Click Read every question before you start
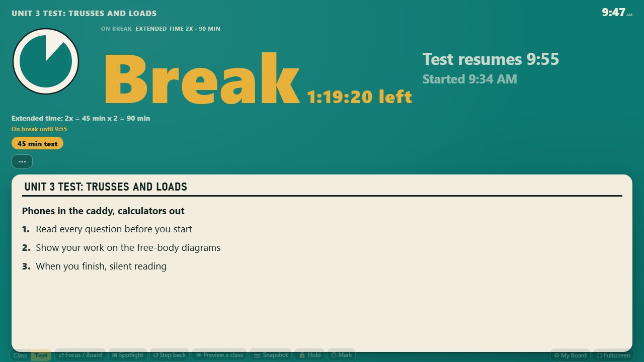 pyautogui.click(x=114, y=229)
